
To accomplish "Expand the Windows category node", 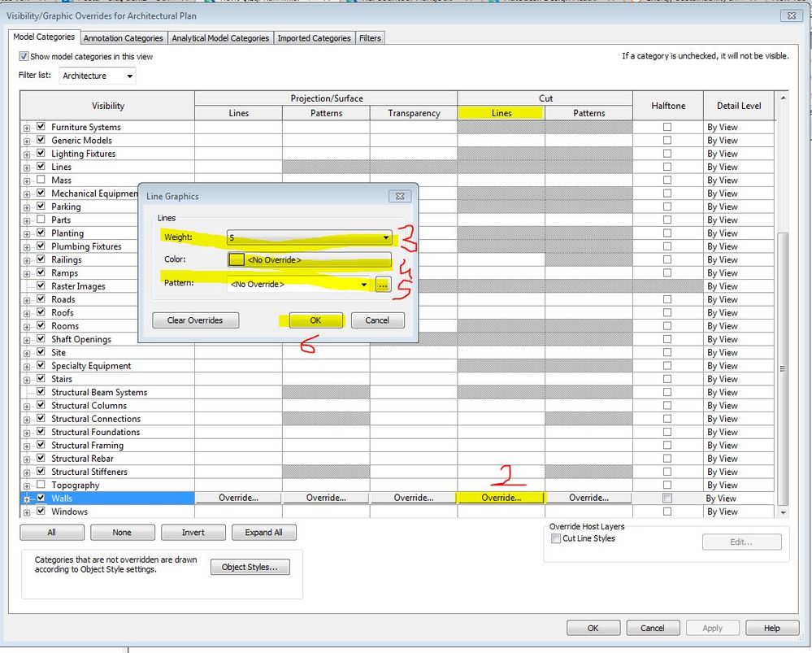I will pyautogui.click(x=27, y=512).
